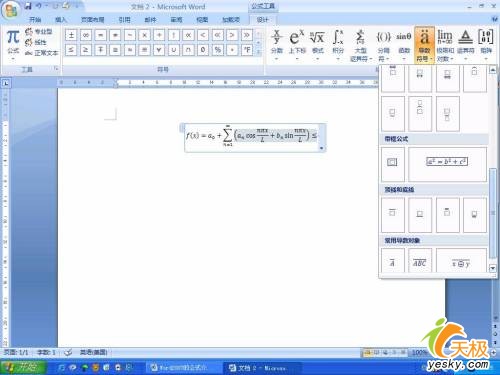Open the Matrix (矩阵) structure dropdown
This screenshot has width=500, height=375.
point(486,45)
